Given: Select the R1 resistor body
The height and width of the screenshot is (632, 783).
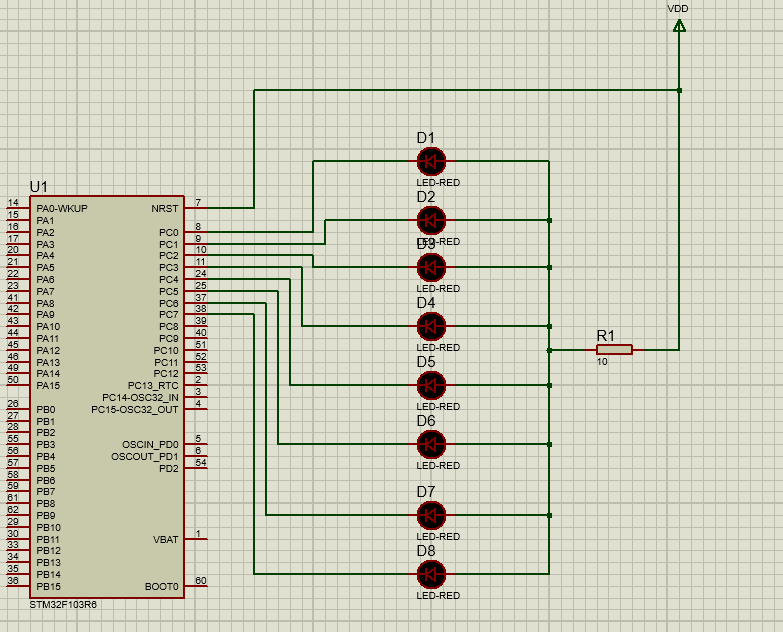Looking at the screenshot, I should (x=614, y=350).
